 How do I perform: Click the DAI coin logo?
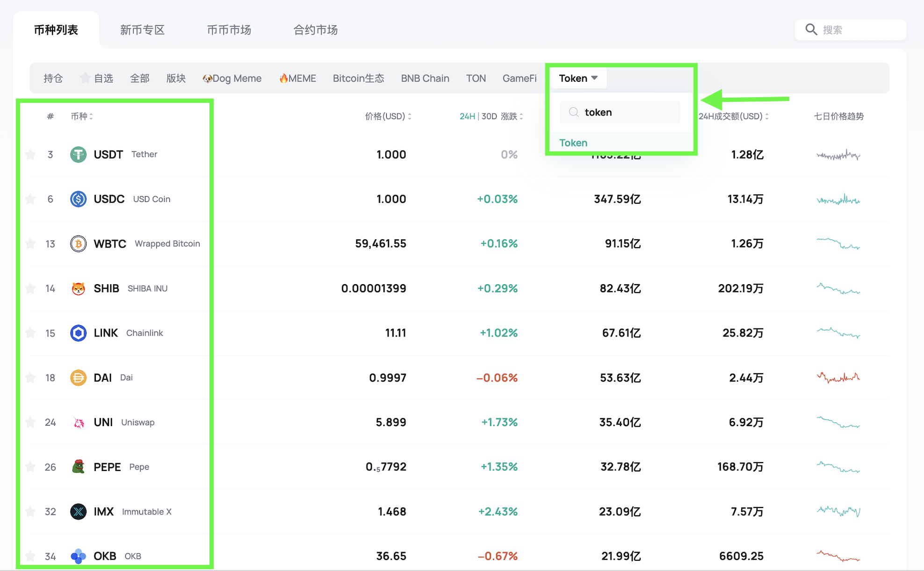(78, 378)
